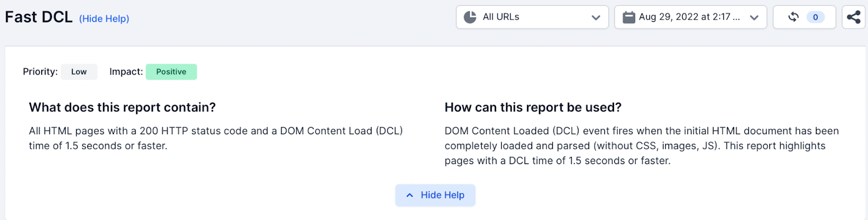This screenshot has height=220, width=868.
Task: Click the blue Hide Help button
Action: pos(435,195)
